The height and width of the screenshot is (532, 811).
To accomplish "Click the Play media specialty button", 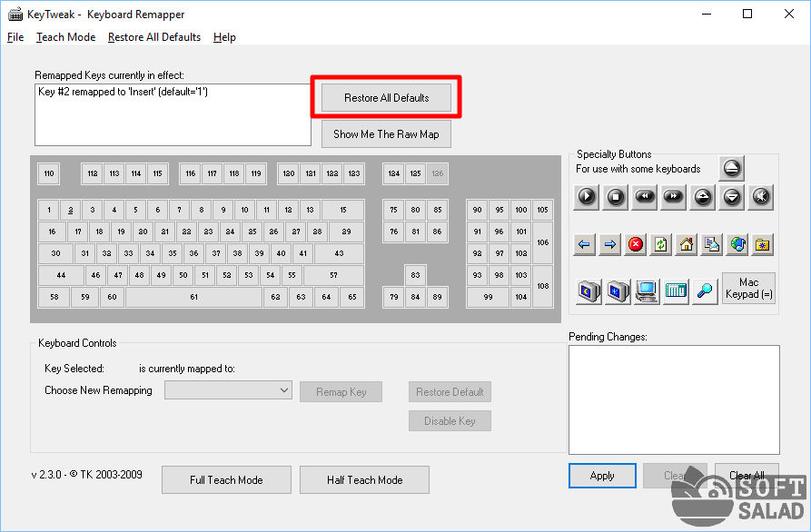I will (587, 196).
